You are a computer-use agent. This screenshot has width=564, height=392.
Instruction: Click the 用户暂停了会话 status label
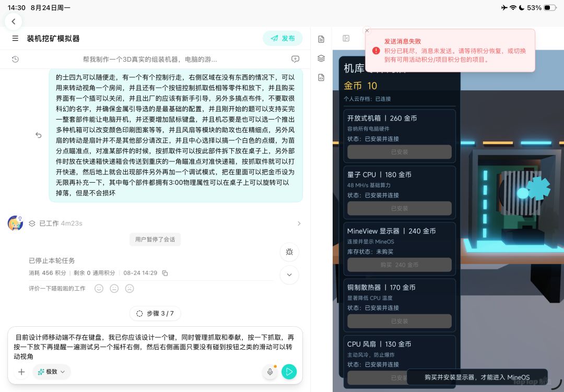155,240
